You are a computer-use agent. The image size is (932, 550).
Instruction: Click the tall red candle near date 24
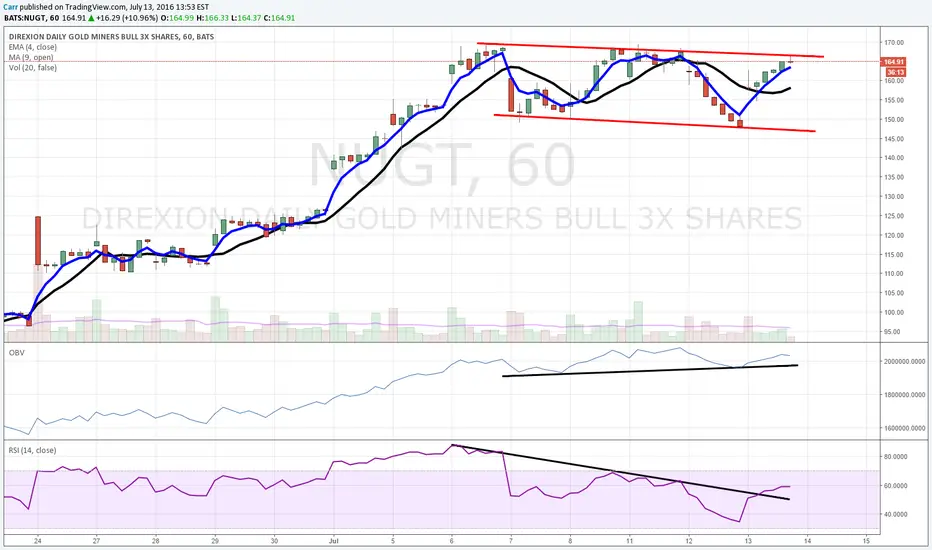click(x=38, y=241)
